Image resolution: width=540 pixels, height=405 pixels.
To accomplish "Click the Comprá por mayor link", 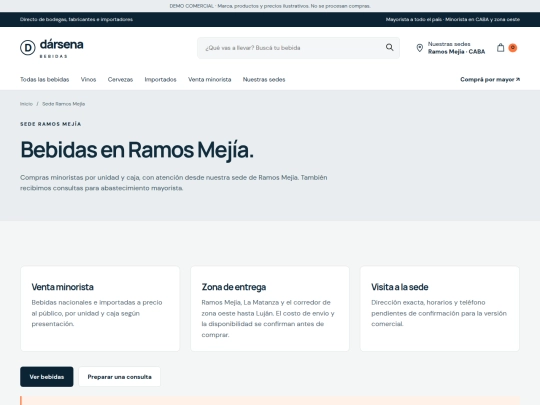I will 490,80.
